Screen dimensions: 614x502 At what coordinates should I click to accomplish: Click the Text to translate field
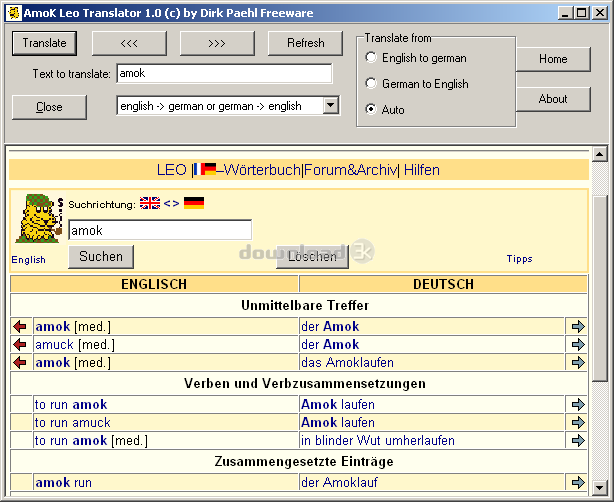pos(224,73)
